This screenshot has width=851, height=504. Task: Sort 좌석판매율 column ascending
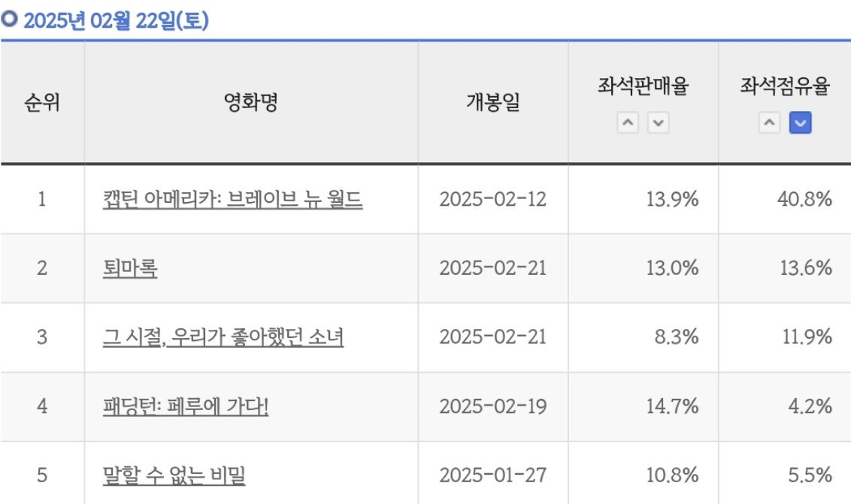click(628, 124)
